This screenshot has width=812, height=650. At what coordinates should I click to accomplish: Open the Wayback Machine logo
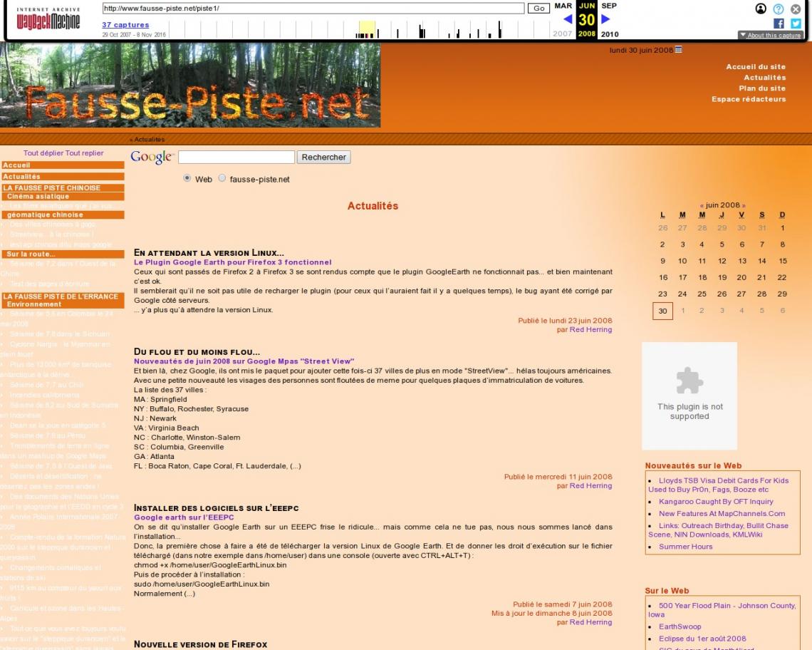(48, 19)
